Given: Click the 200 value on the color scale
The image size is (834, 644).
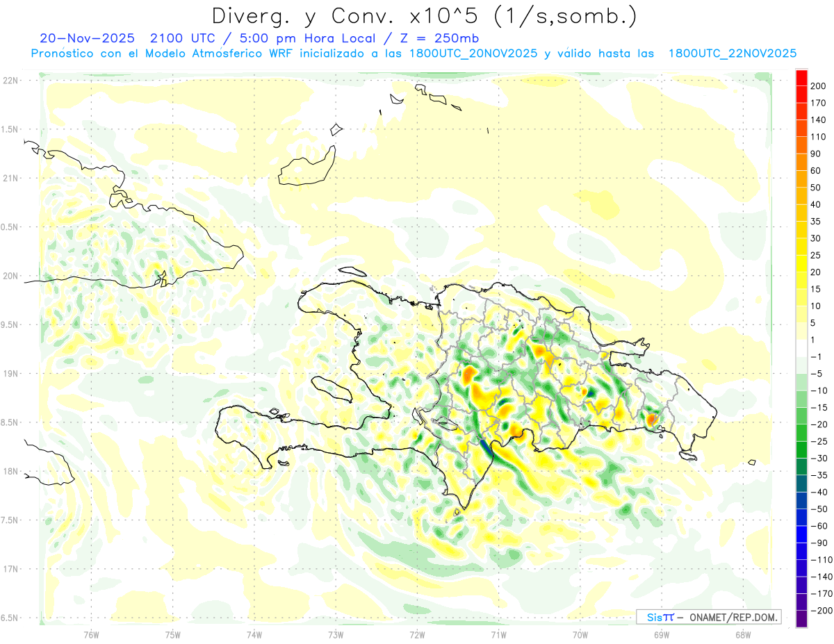Looking at the screenshot, I should click(x=818, y=85).
